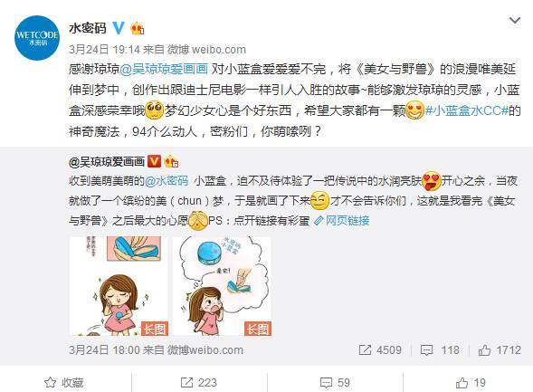
Task: Open the WETCODE profile avatar
Action: point(37,38)
